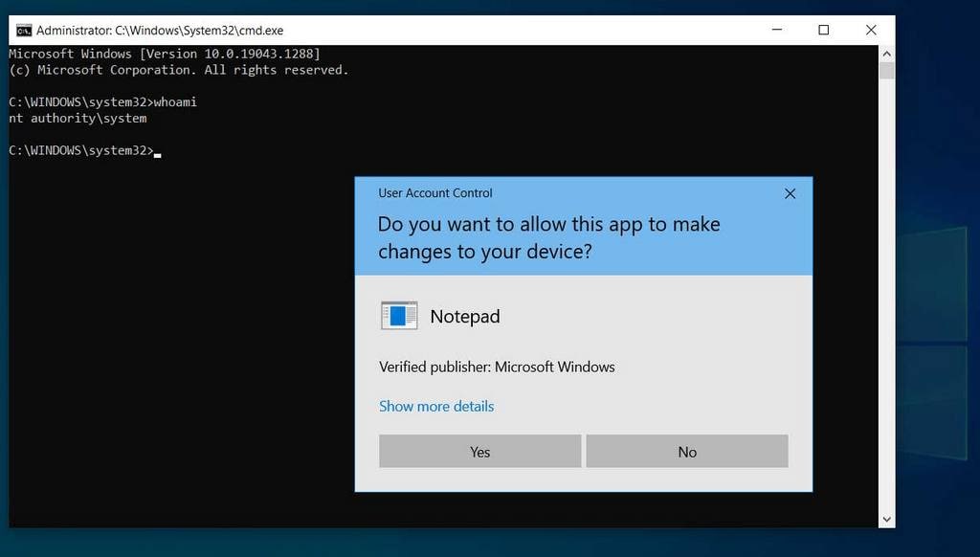Click the cmd scrollbar up arrow
Viewport: 980px width, 557px height.
(x=886, y=54)
